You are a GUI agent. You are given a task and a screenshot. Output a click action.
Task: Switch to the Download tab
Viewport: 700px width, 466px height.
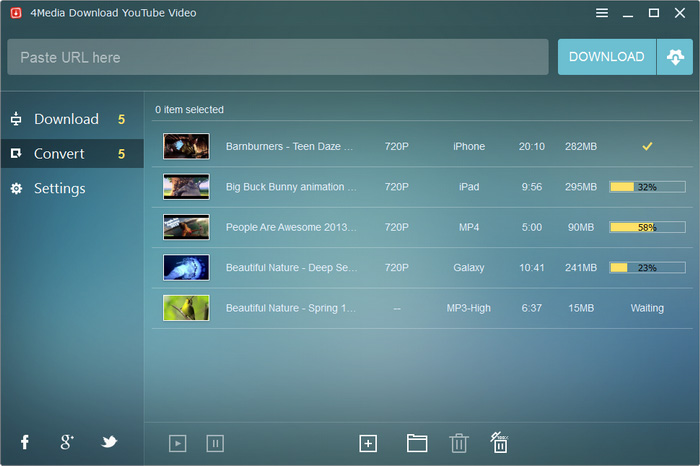pyautogui.click(x=72, y=119)
